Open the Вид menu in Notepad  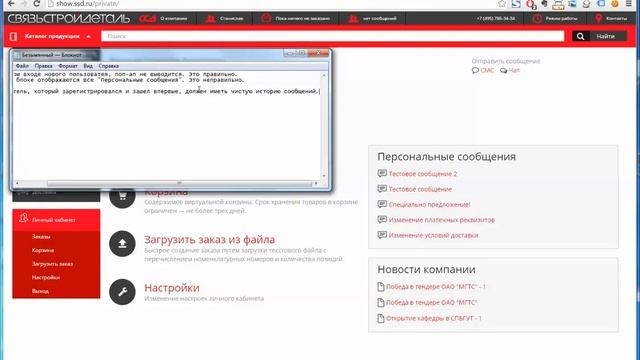click(88, 66)
